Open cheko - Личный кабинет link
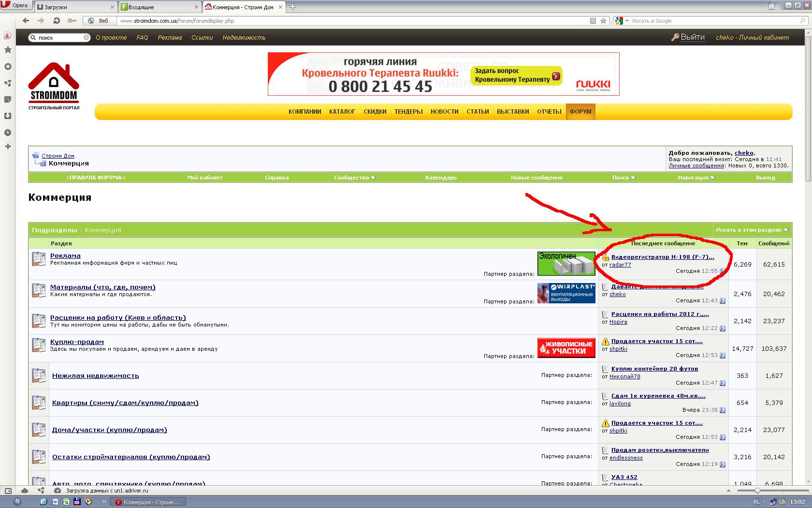This screenshot has height=508, width=812. pyautogui.click(x=752, y=37)
